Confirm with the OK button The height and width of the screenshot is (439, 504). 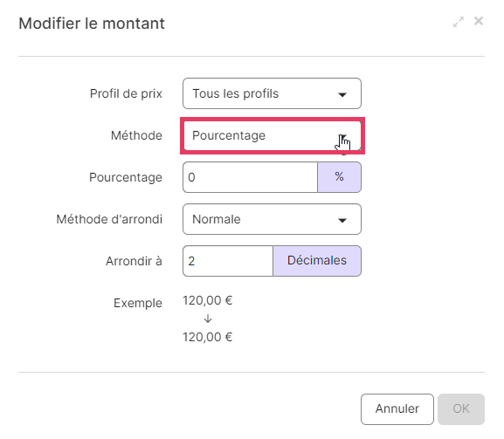(461, 409)
